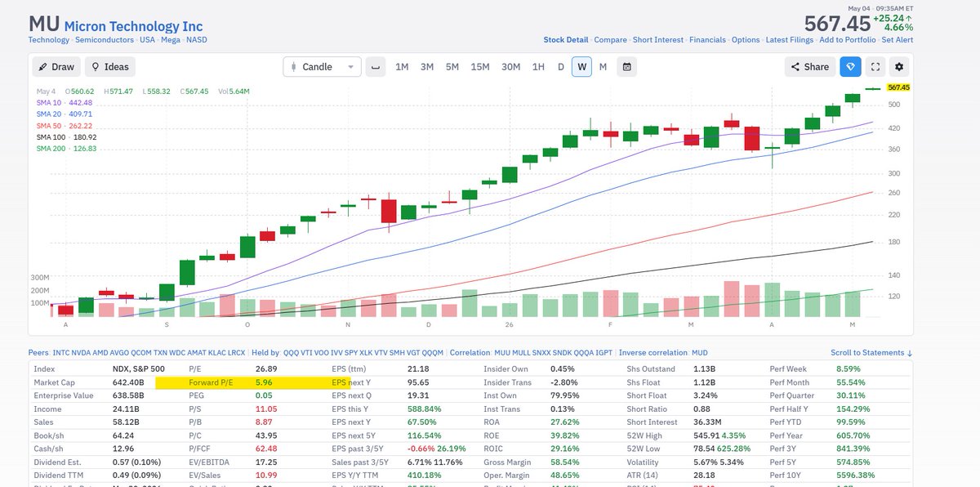
Task: Open peer ticker LRCX
Action: coord(236,353)
